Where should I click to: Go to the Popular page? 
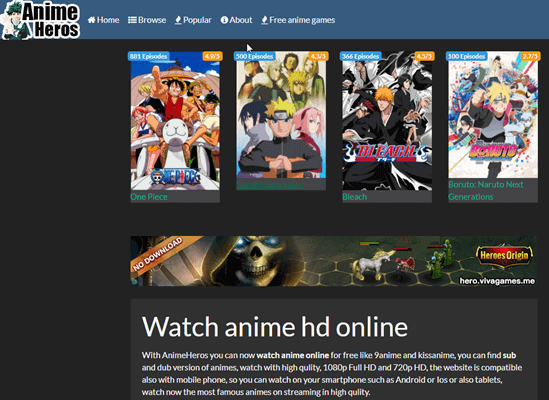(193, 20)
